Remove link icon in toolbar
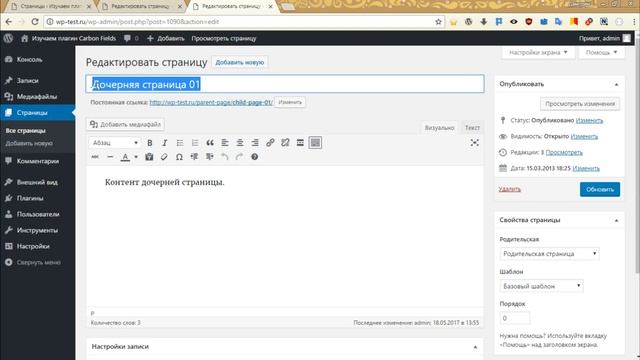 (x=285, y=143)
